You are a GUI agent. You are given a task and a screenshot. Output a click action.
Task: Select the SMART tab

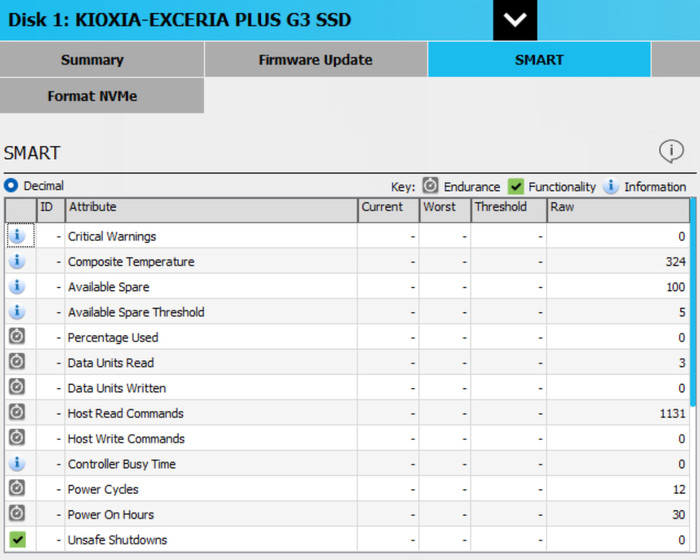[x=539, y=59]
